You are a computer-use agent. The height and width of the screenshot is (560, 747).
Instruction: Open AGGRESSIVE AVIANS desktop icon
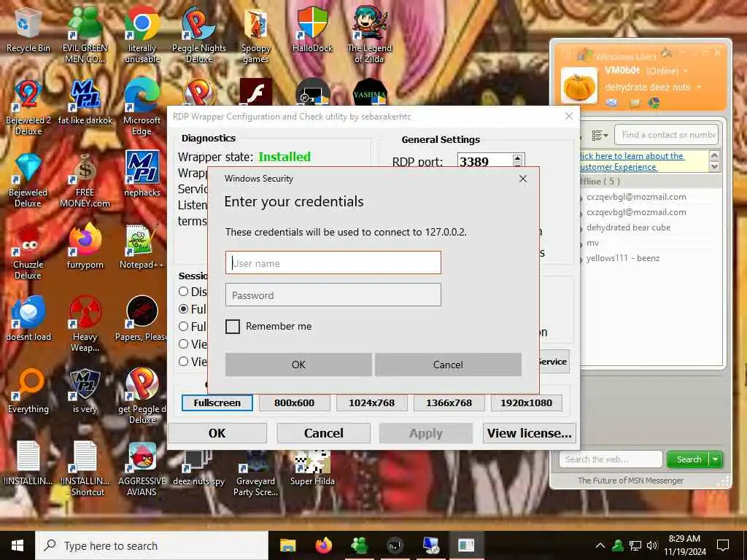142,469
